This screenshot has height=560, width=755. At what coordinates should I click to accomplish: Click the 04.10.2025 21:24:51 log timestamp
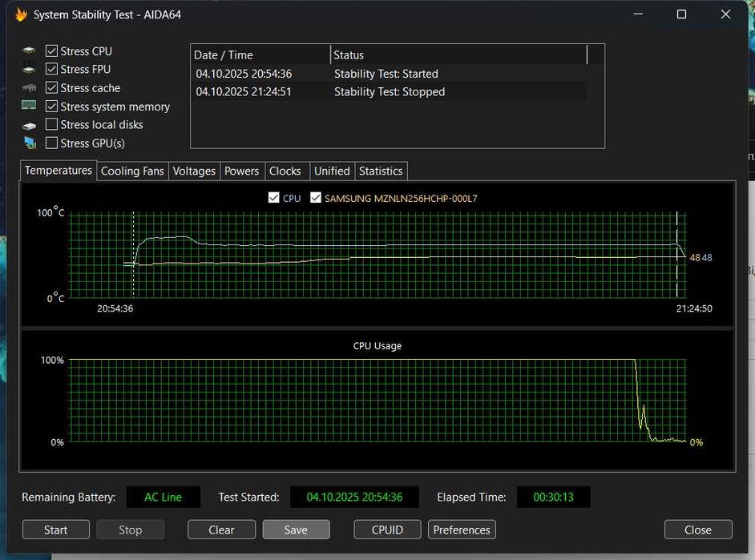244,91
